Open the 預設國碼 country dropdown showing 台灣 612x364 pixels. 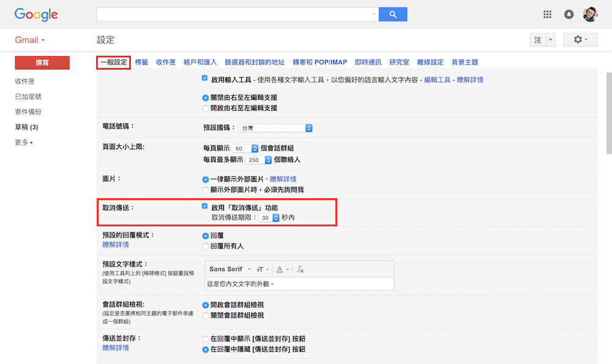[275, 128]
